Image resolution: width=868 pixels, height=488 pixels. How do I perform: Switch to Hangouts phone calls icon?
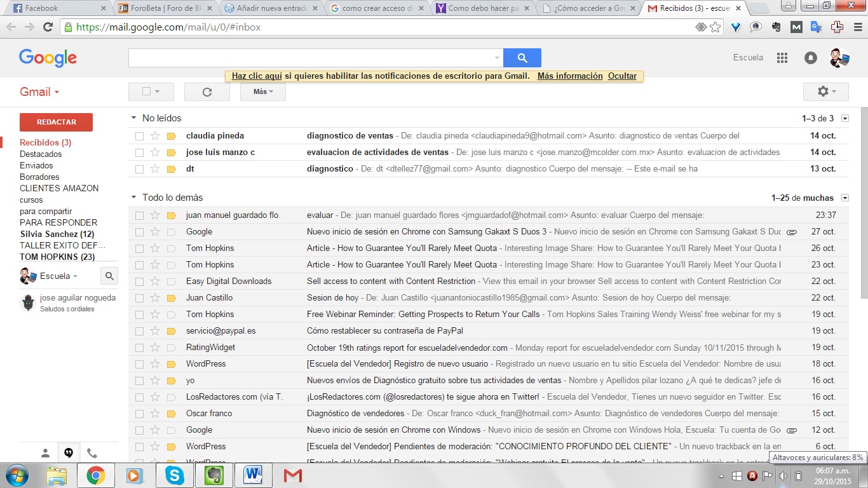pyautogui.click(x=92, y=453)
